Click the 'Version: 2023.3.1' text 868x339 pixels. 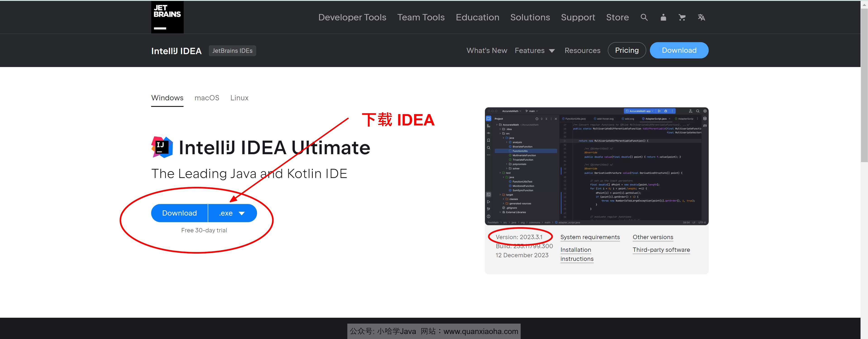coord(519,237)
